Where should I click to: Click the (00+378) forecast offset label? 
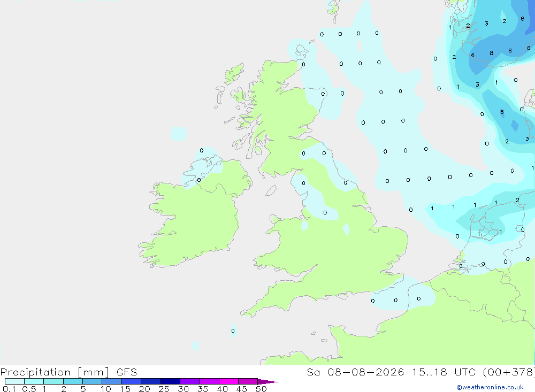point(509,372)
